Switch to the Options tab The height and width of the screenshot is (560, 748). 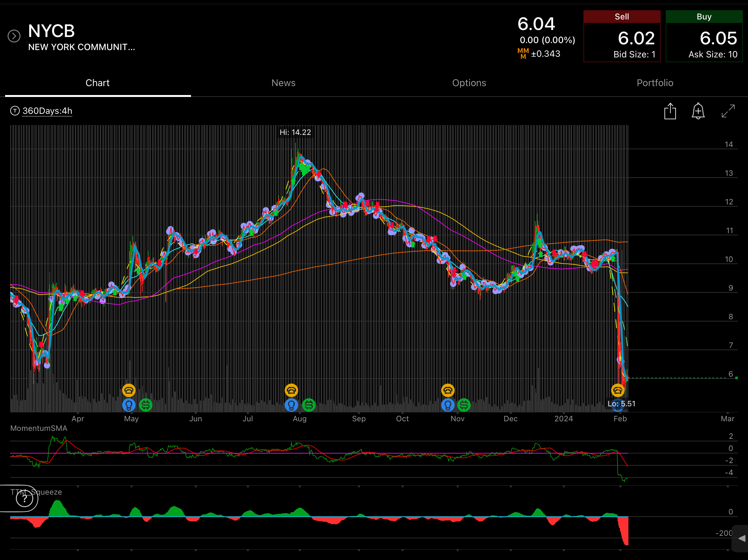click(x=469, y=83)
